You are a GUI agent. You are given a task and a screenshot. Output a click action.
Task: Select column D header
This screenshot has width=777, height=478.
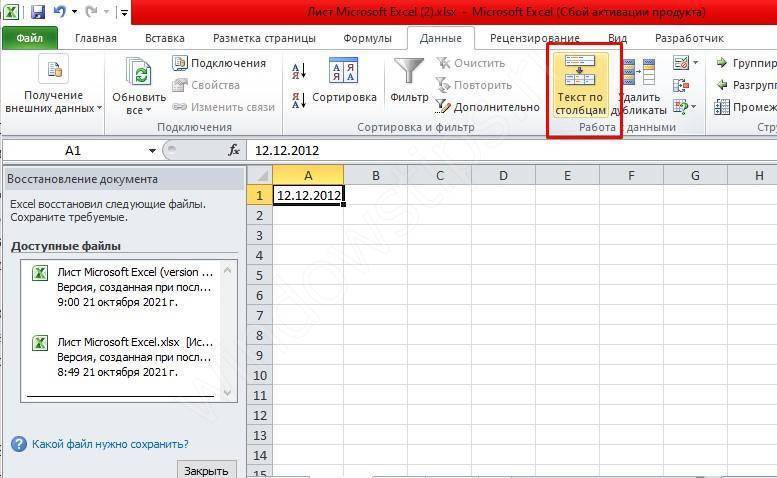pos(503,175)
